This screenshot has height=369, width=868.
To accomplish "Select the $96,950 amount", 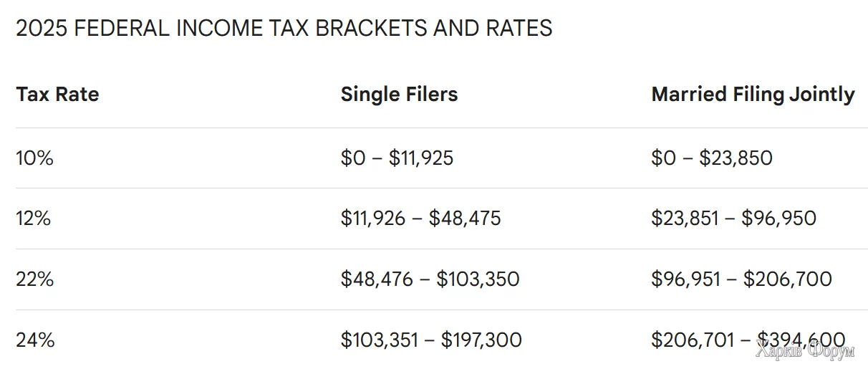I will pos(778,219).
